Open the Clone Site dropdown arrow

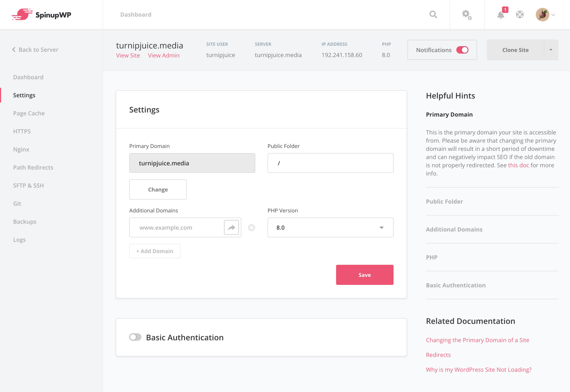(x=551, y=50)
